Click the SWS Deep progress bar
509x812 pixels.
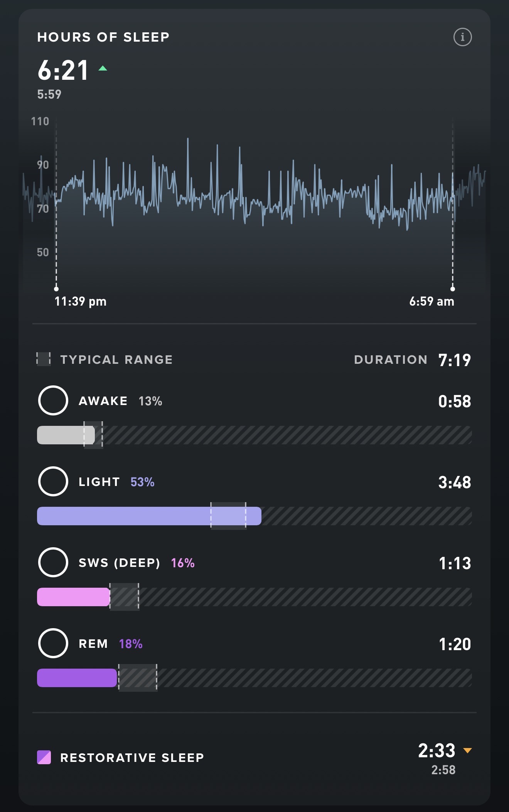coord(73,597)
